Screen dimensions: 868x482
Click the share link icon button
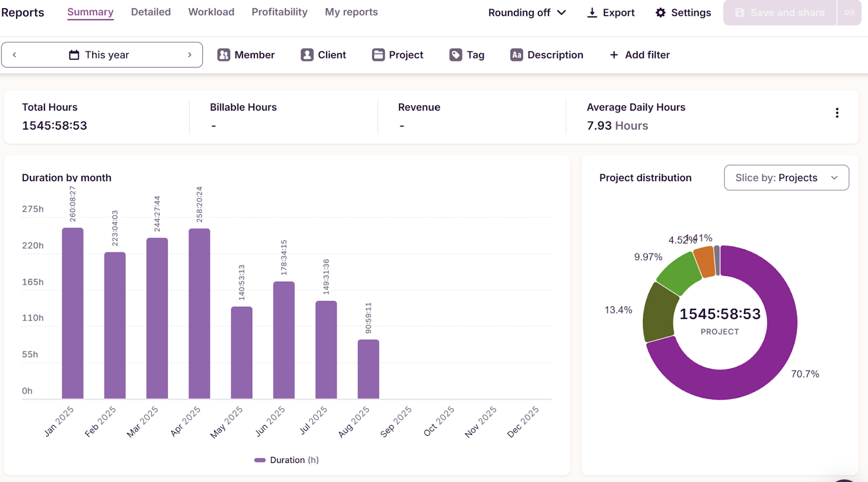[849, 12]
